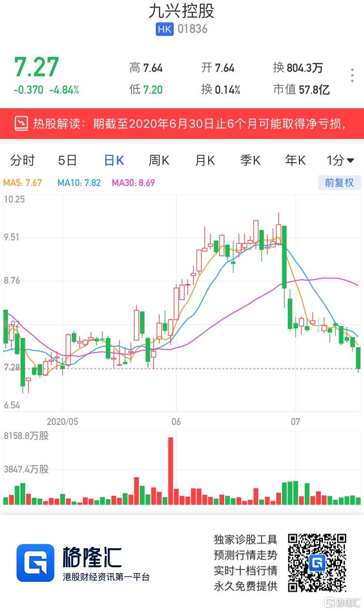Open the 热股解读 red news banner
The width and height of the screenshot is (364, 611).
coord(182,123)
